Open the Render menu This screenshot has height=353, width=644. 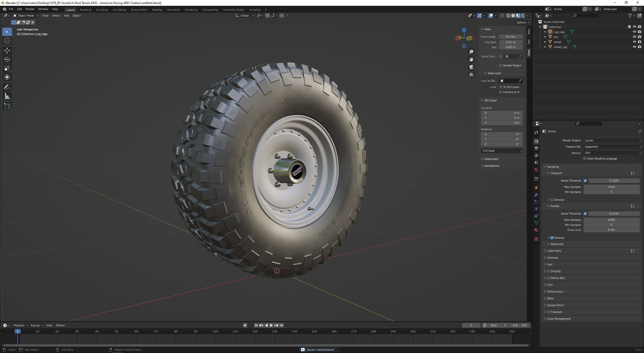(x=30, y=9)
